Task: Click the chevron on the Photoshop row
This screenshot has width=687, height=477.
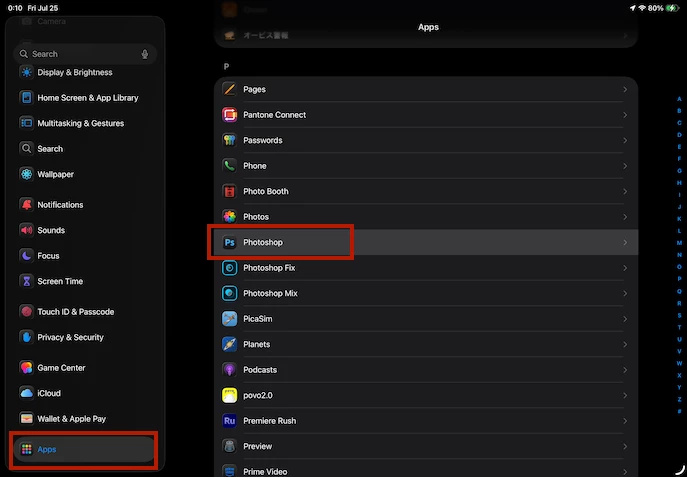Action: (x=625, y=242)
